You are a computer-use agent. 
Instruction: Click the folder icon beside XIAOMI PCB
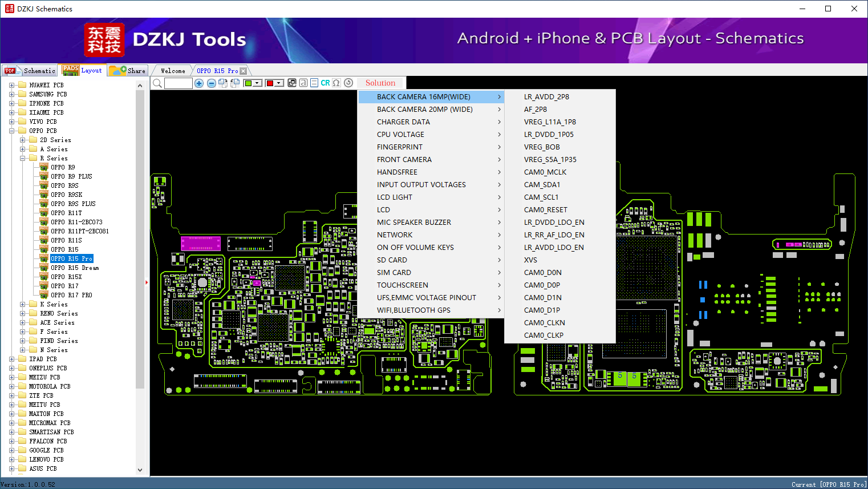click(22, 112)
